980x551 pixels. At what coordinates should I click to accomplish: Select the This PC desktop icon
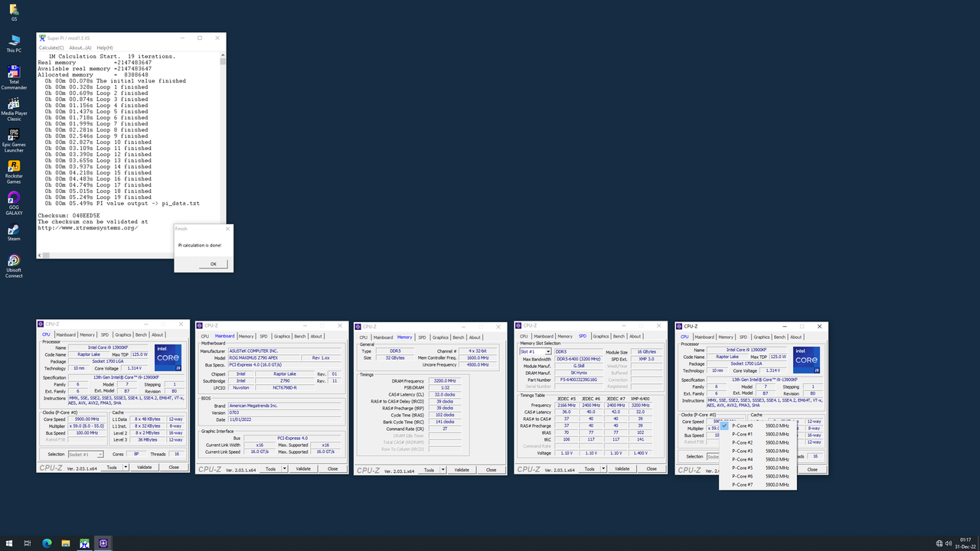coord(14,44)
